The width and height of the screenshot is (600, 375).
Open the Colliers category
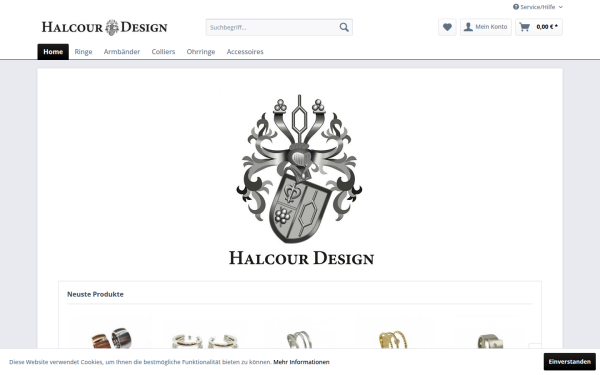pos(163,52)
